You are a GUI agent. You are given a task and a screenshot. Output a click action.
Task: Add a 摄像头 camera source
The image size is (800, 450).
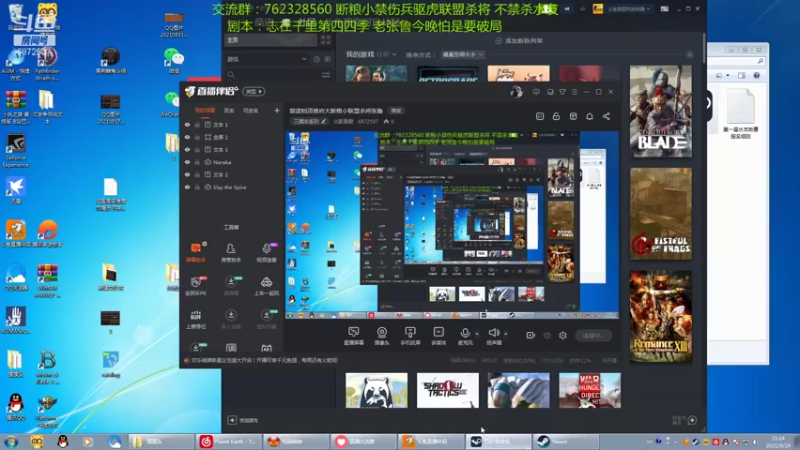(x=382, y=336)
